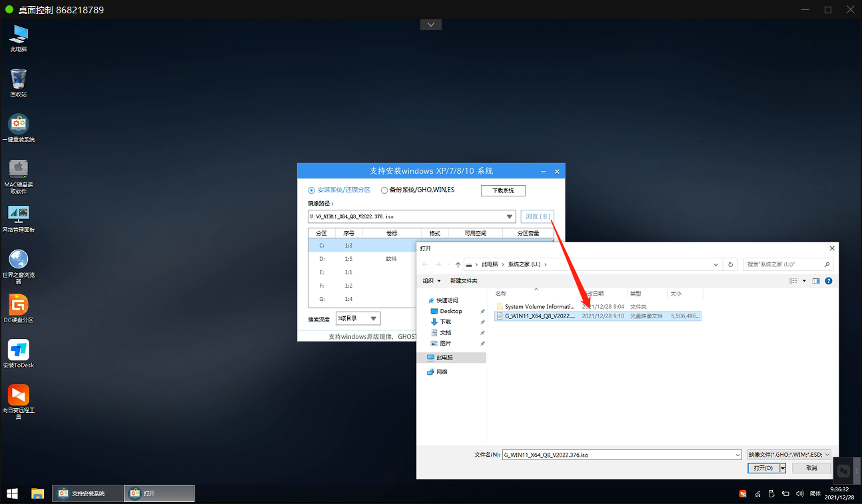The image size is (862, 504).
Task: Click the volume icon in the system tray
Action: [799, 493]
